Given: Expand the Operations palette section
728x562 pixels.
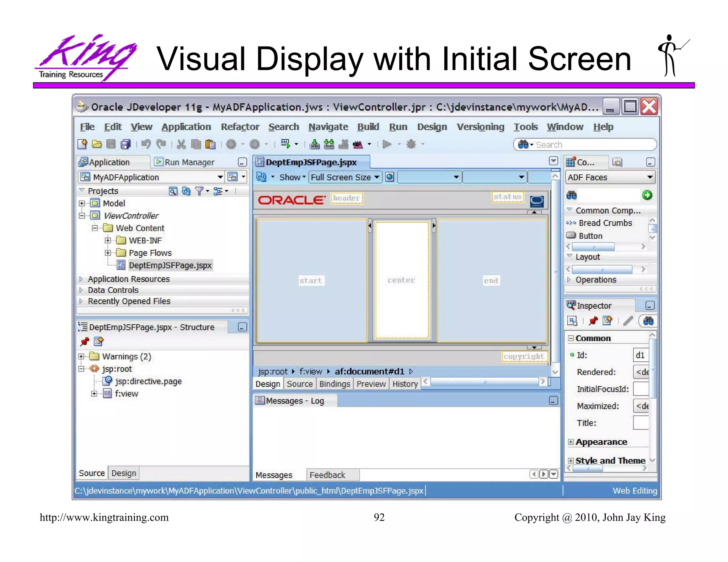Looking at the screenshot, I should tap(569, 280).
